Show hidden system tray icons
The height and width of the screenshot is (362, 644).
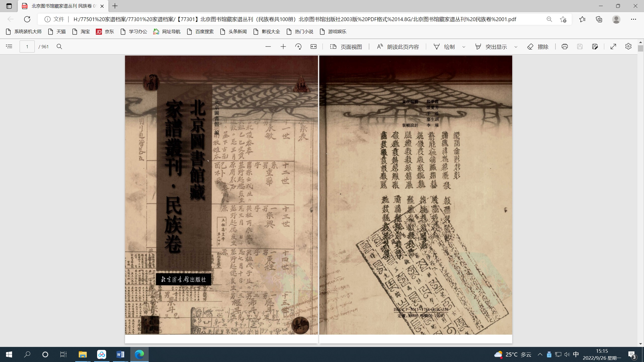(x=540, y=354)
